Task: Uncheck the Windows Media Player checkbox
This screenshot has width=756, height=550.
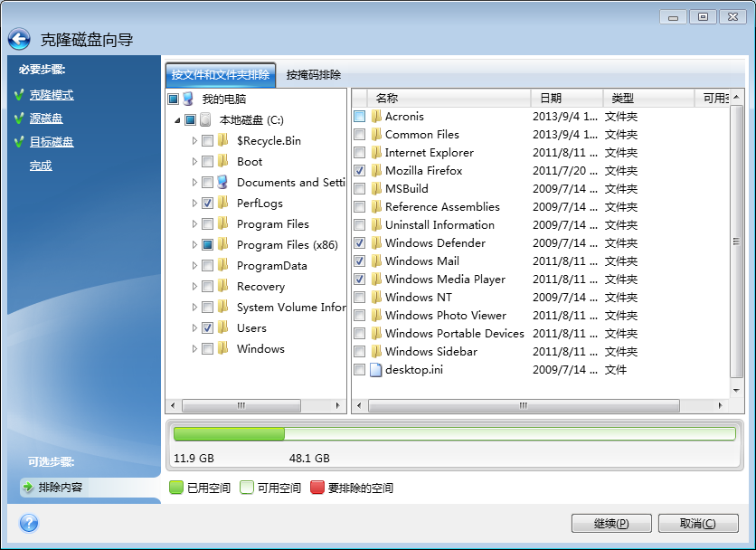Action: 359,279
